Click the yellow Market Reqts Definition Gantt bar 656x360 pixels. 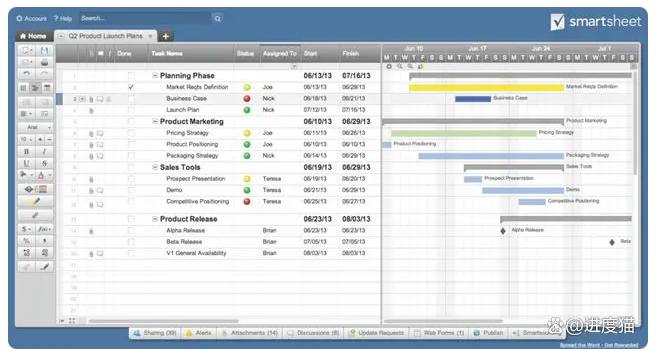click(x=486, y=87)
